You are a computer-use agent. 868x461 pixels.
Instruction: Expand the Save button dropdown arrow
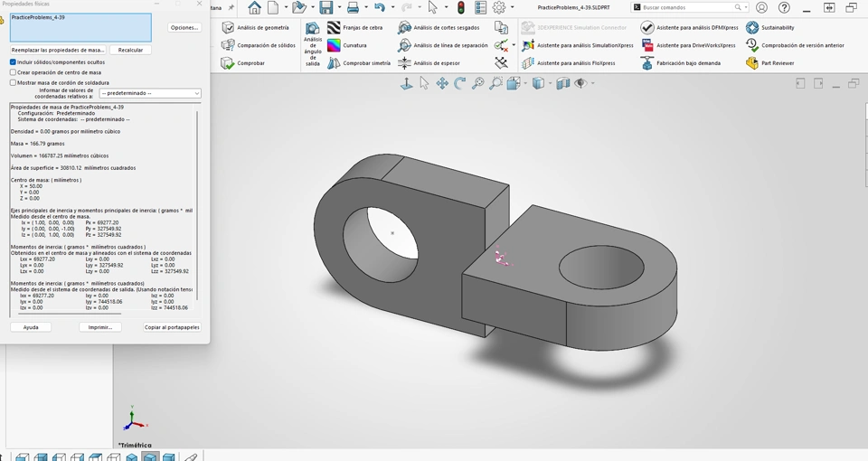[x=339, y=8]
